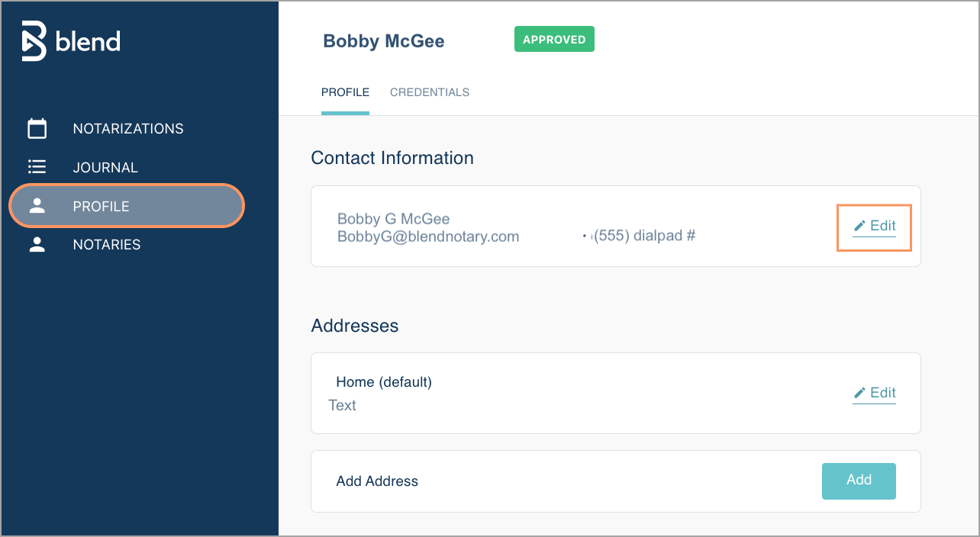980x537 pixels.
Task: Select the Notarizations calendar icon
Action: coord(37,128)
